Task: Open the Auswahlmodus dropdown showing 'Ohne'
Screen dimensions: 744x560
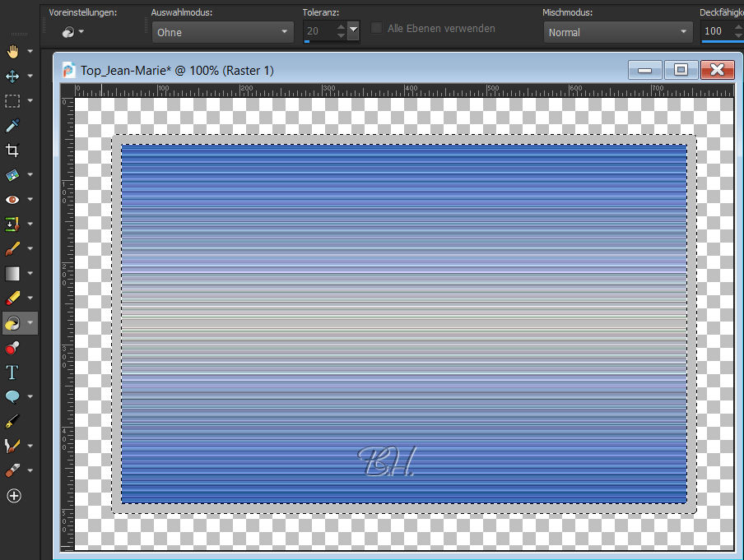Action: (x=222, y=32)
